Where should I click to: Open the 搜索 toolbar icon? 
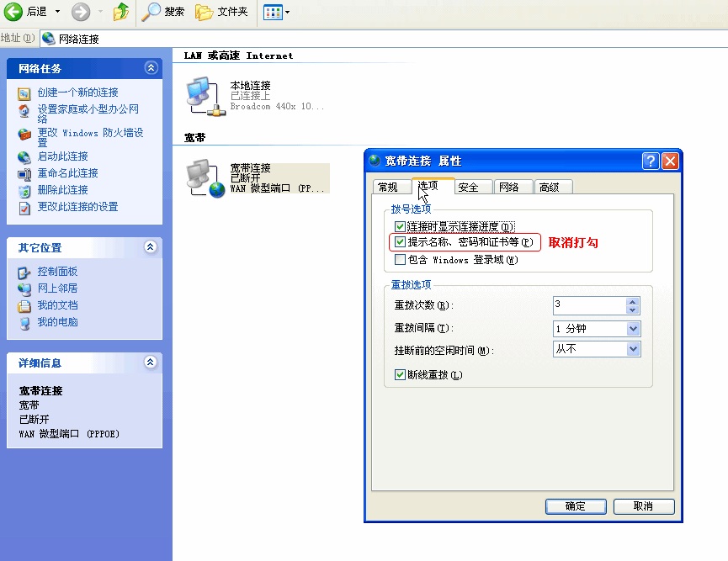163,13
